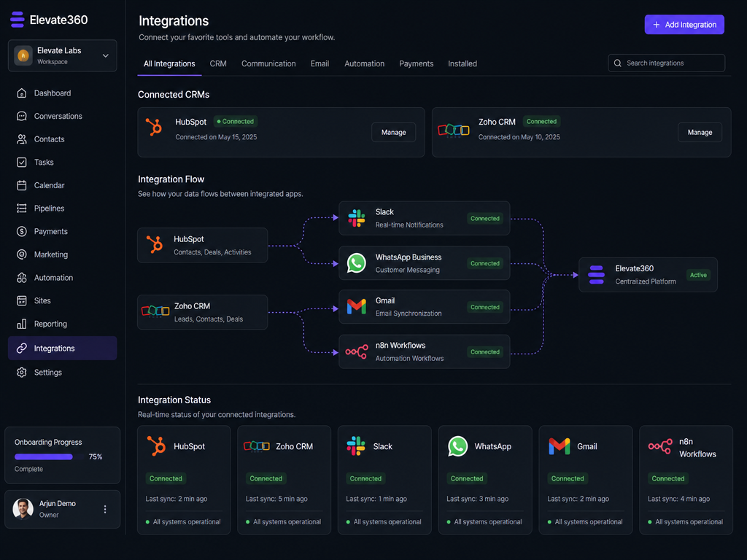Click the Elevate Labs workspace avatar
Viewport: 747px width, 560px height.
click(x=23, y=55)
